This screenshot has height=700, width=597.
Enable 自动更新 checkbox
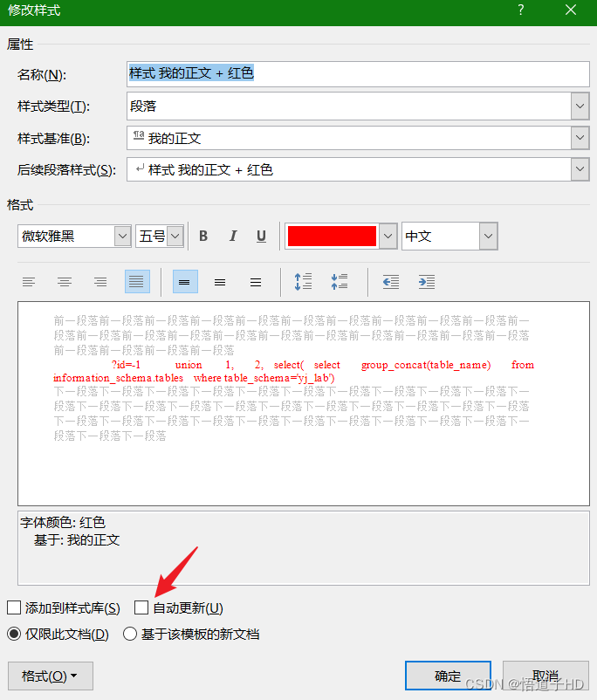coord(141,607)
